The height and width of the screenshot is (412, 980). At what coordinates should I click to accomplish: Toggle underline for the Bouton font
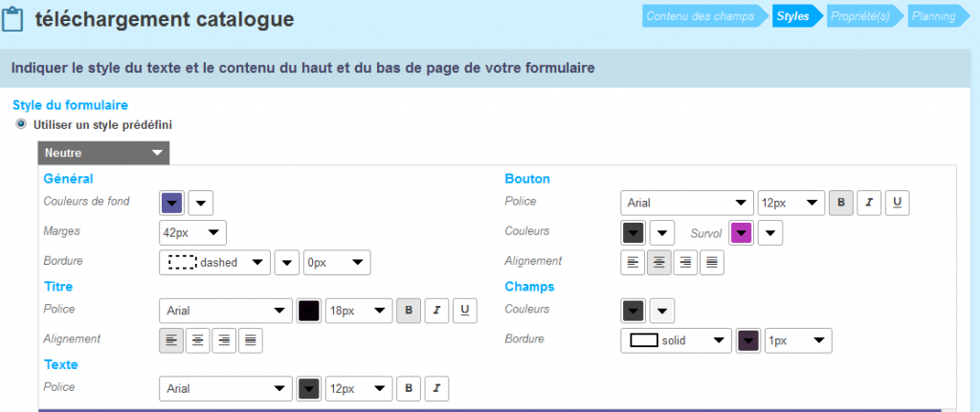(897, 203)
